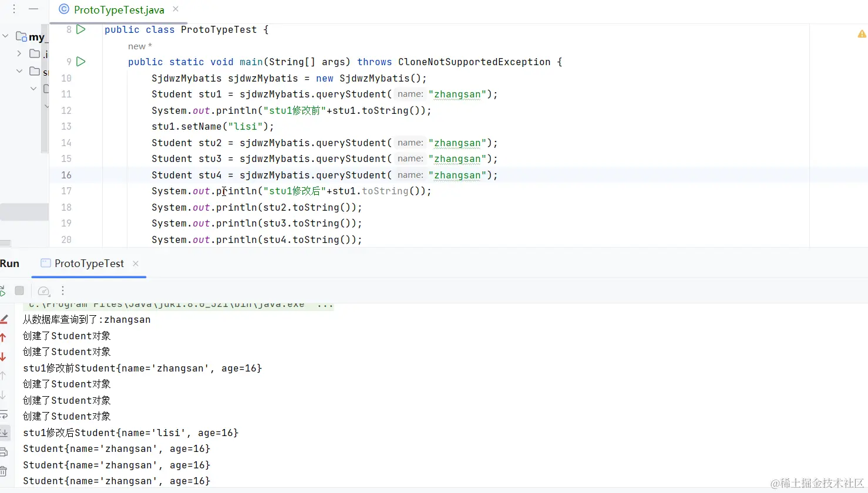Place the cursor on the line 16 number in the gutter

click(66, 175)
